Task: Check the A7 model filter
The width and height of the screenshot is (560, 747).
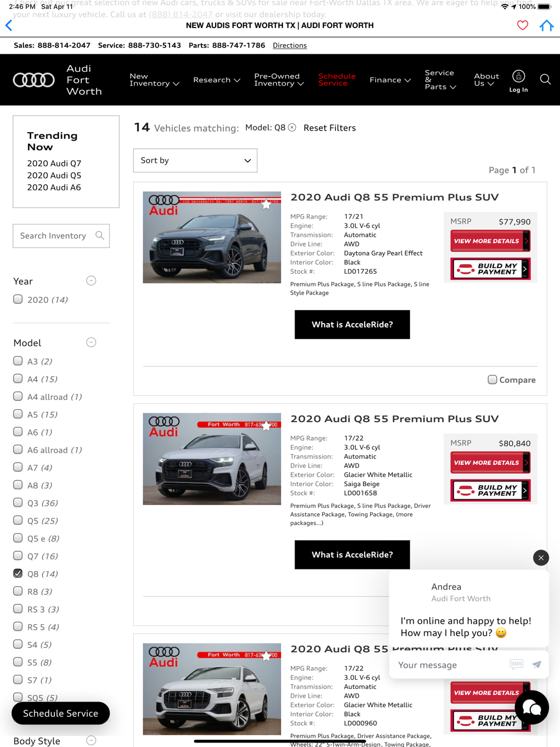Action: pyautogui.click(x=18, y=467)
